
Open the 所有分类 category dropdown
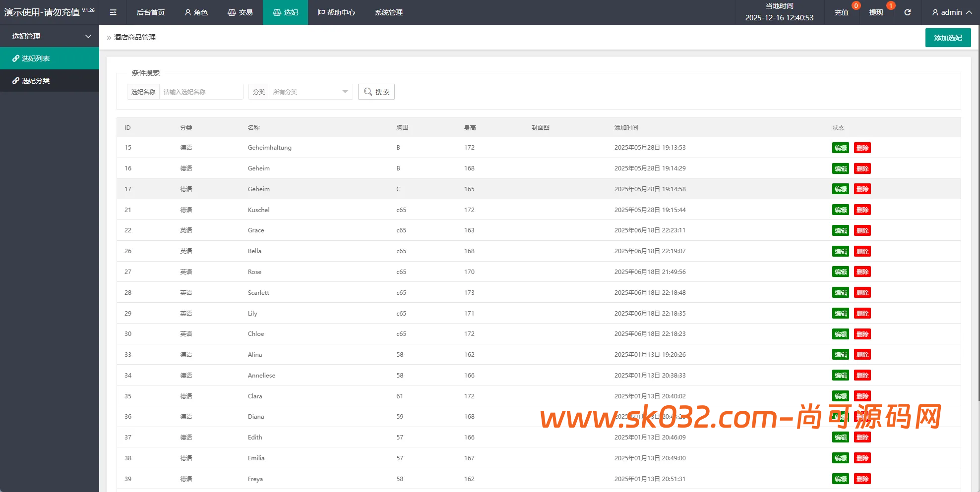tap(310, 92)
